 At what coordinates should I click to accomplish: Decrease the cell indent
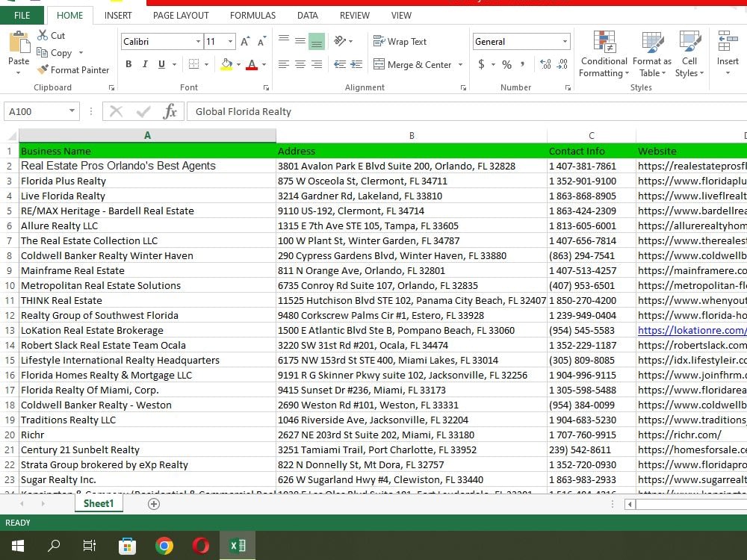(340, 64)
